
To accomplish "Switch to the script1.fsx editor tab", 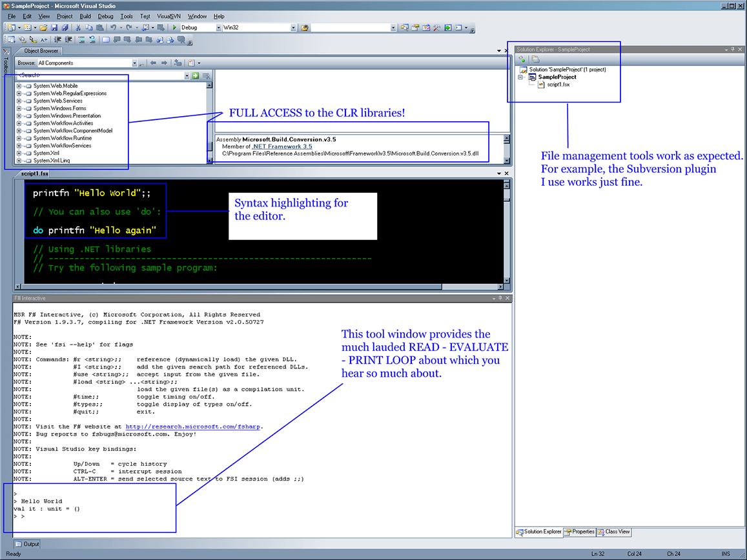I will click(x=34, y=174).
